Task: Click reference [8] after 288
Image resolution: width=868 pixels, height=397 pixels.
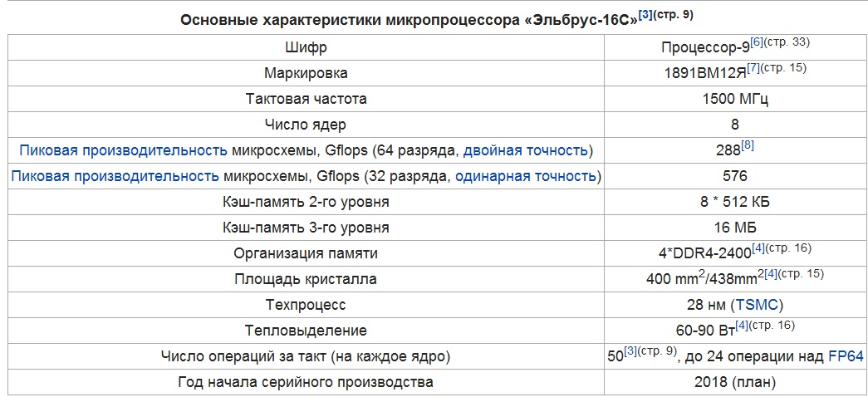Action: [748, 146]
